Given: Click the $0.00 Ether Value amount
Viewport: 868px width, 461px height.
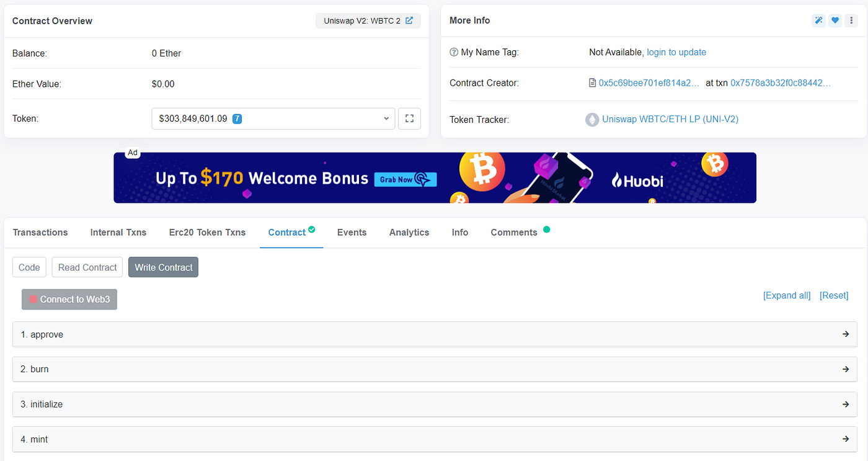Looking at the screenshot, I should [x=163, y=84].
